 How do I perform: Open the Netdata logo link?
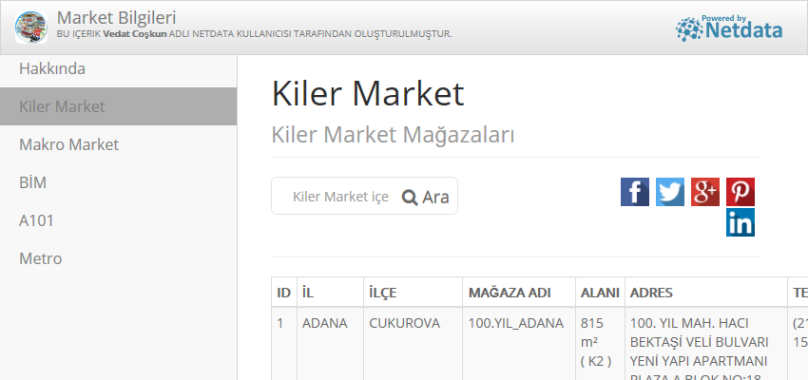729,28
